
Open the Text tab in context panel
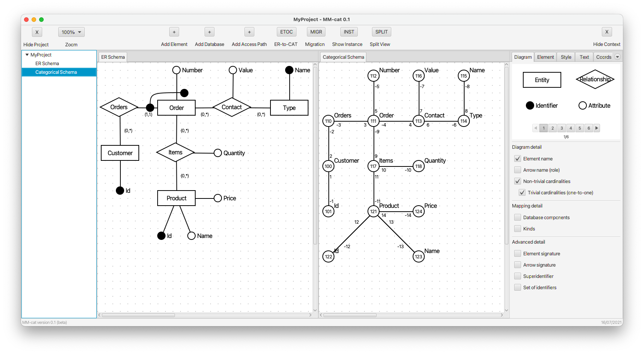[x=584, y=57]
